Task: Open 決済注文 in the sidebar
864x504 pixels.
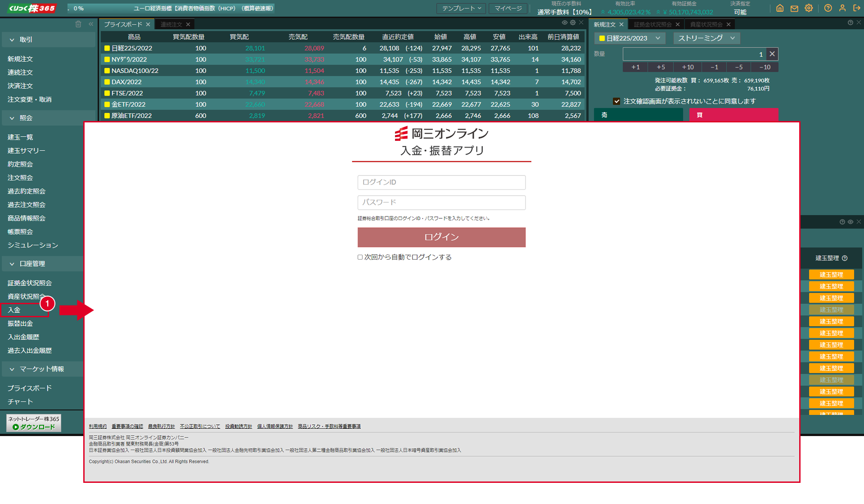Action: click(x=20, y=86)
